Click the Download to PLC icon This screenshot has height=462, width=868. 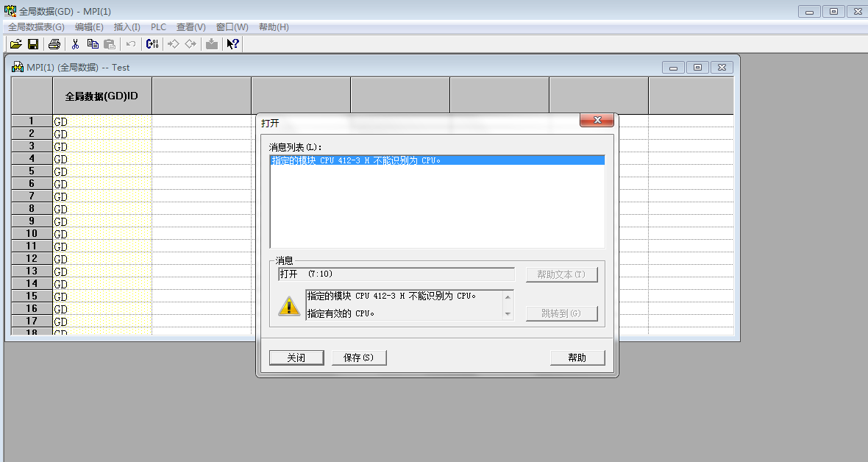click(x=211, y=43)
